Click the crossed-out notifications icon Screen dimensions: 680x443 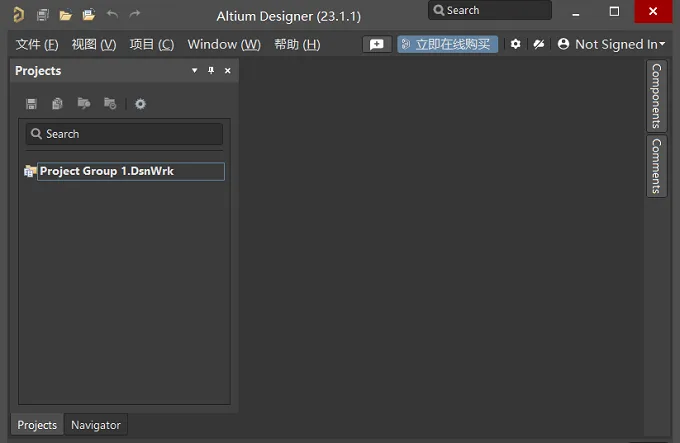[x=539, y=44]
